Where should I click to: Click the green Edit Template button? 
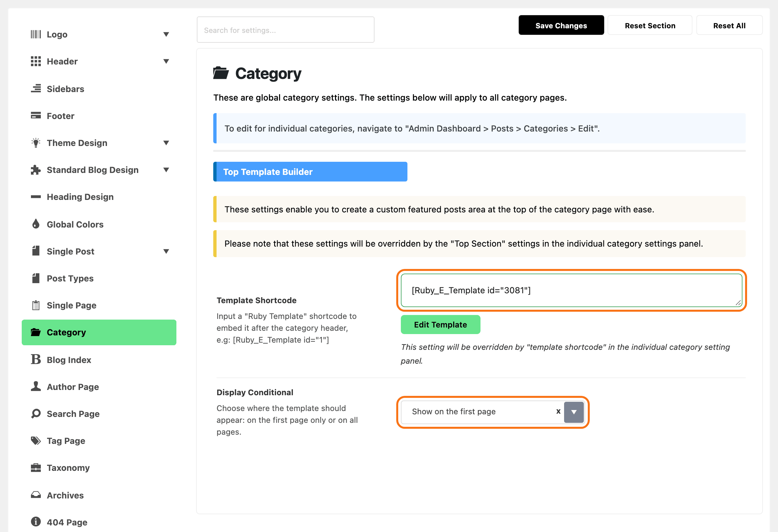tap(440, 325)
